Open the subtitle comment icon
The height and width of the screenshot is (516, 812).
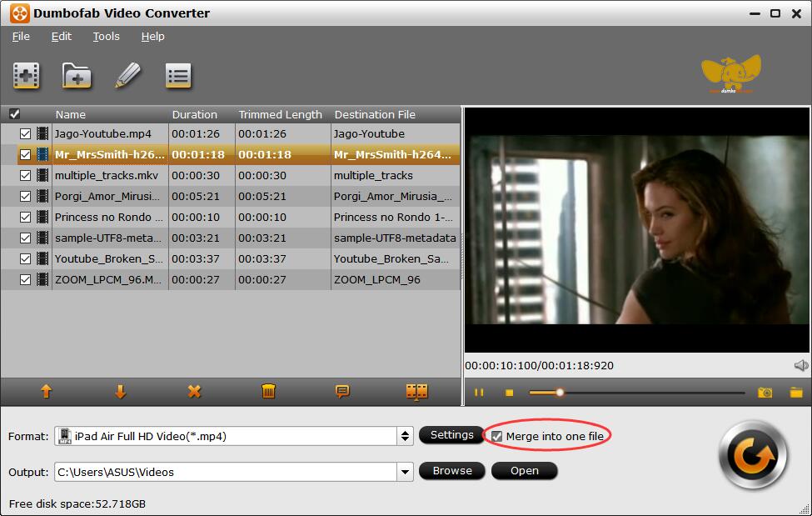pyautogui.click(x=342, y=392)
